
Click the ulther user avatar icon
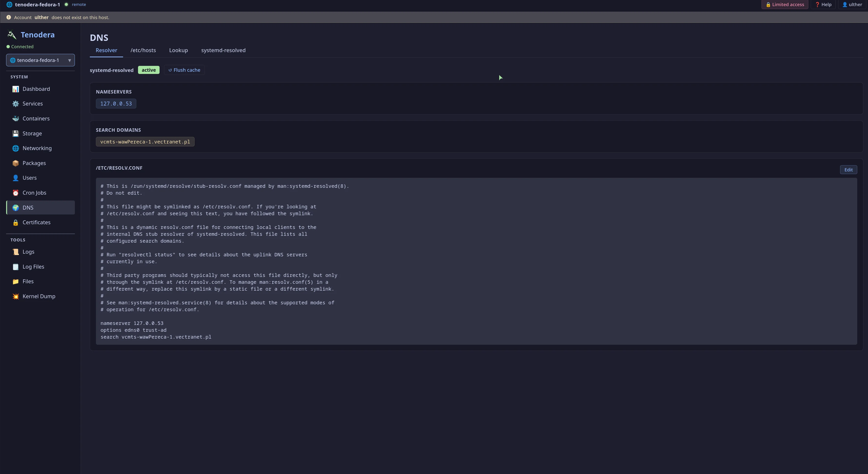[x=845, y=5]
